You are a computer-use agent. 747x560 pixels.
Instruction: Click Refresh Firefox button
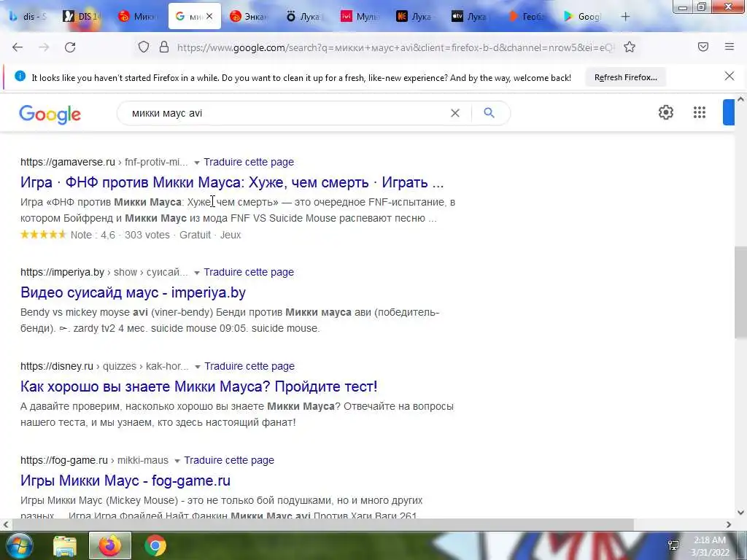click(x=625, y=77)
